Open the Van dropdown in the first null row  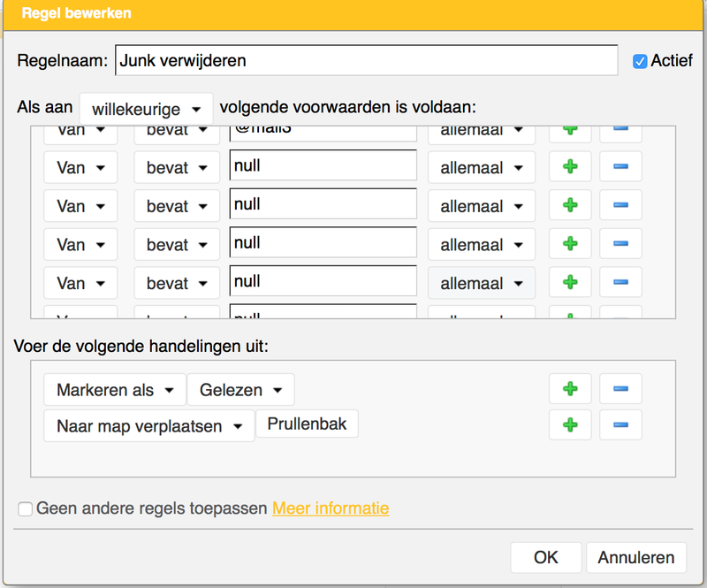80,166
